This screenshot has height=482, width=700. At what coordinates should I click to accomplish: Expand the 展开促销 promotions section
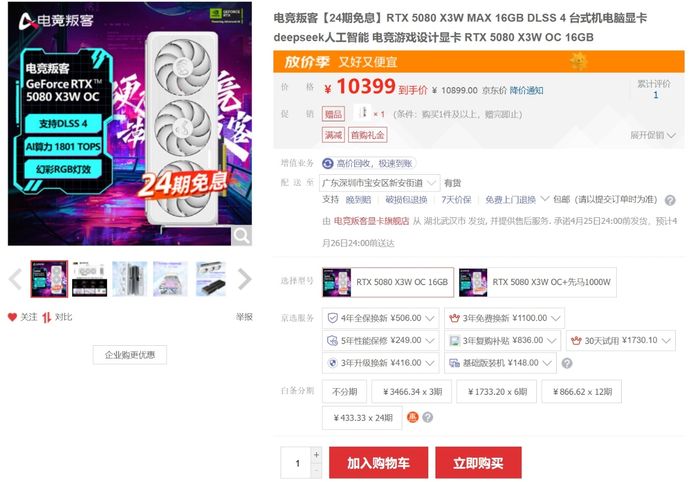[x=653, y=135]
